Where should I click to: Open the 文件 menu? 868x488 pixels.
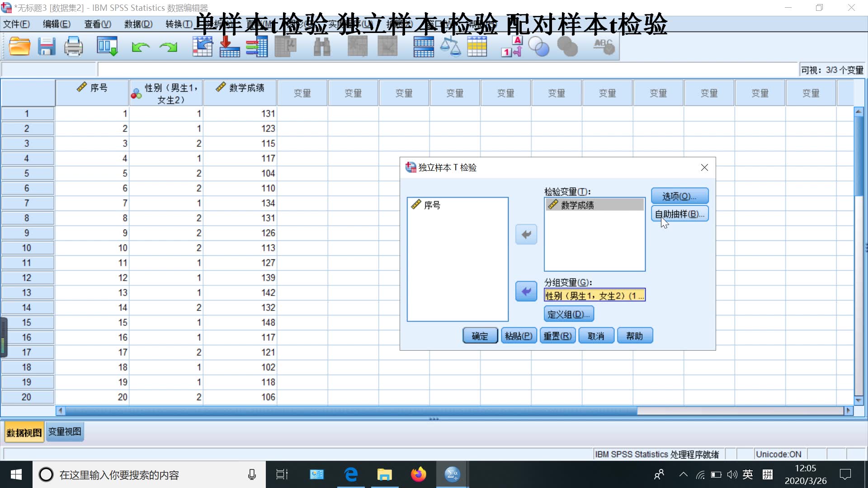tap(17, 24)
